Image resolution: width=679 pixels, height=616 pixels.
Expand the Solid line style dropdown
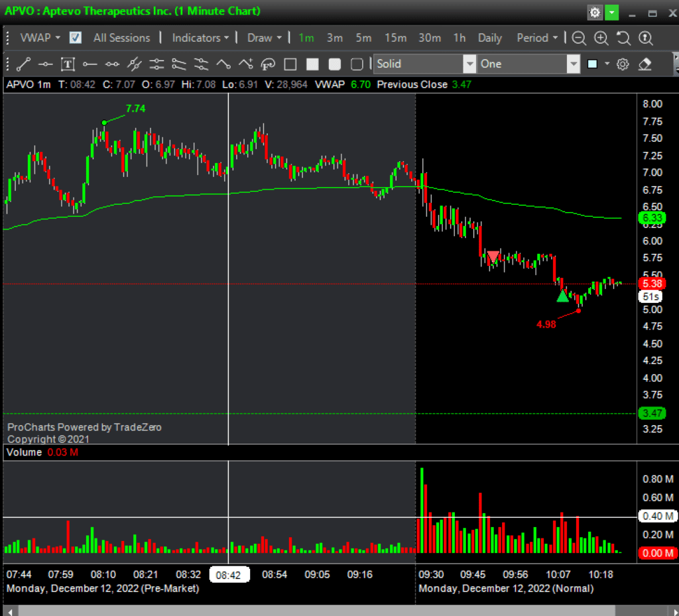pos(469,64)
